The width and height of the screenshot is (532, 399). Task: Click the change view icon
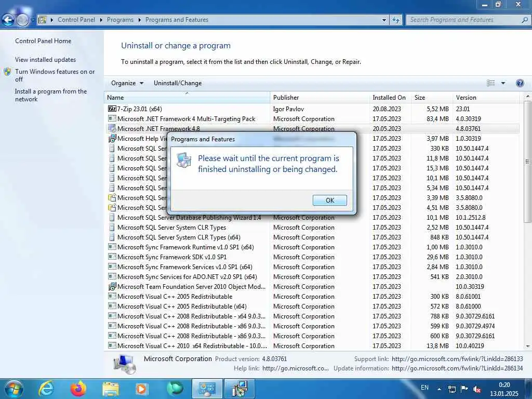490,83
